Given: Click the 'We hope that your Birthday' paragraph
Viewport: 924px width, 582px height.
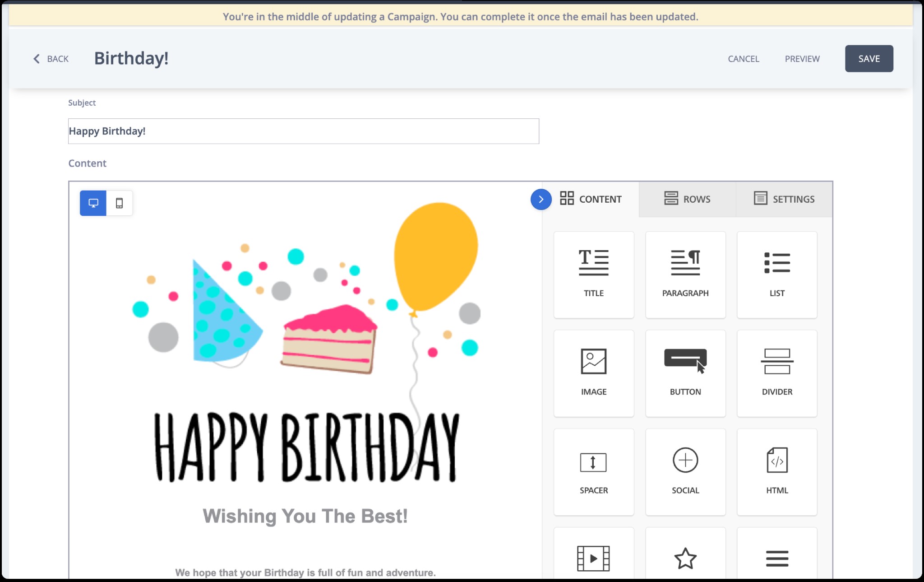Looking at the screenshot, I should coord(305,573).
